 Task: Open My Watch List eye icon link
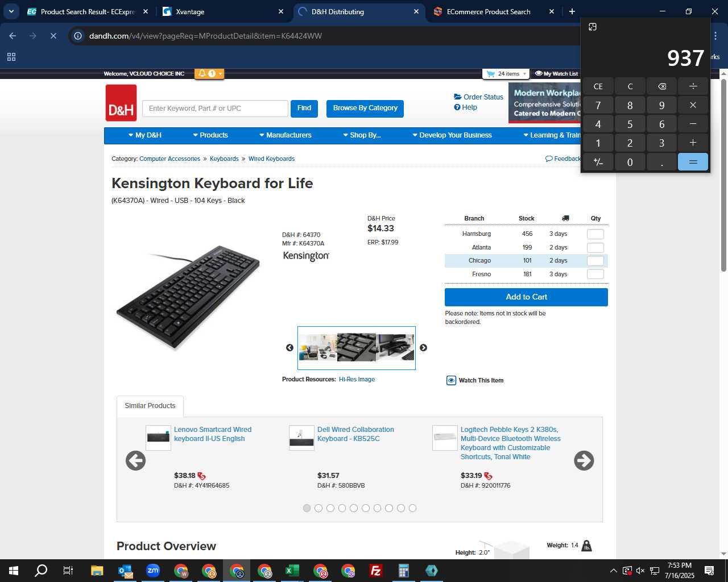556,74
